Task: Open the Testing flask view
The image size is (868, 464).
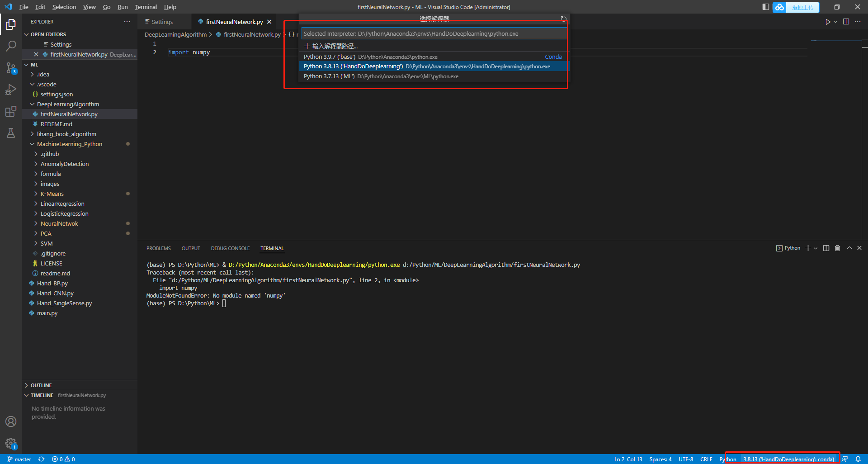Action: [11, 133]
